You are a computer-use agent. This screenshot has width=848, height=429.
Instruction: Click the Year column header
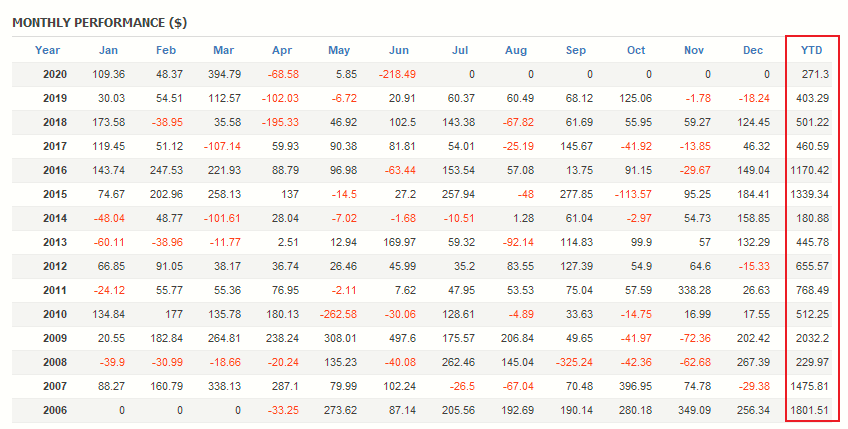(x=48, y=50)
